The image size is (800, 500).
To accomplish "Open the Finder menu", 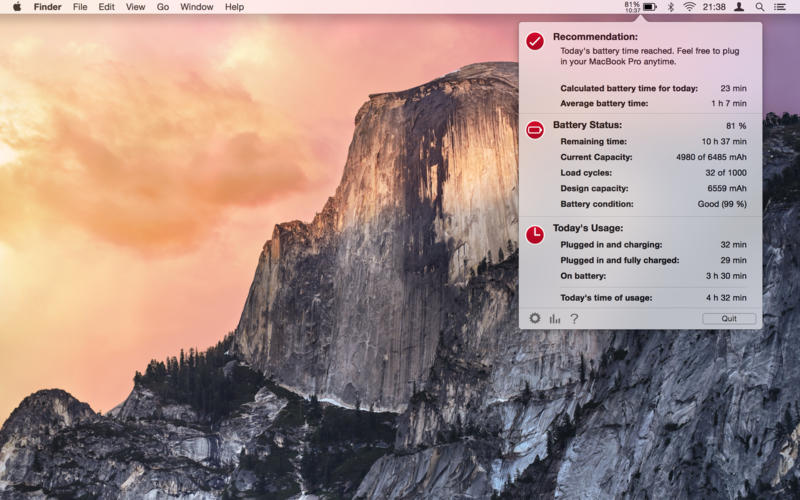I will point(47,7).
